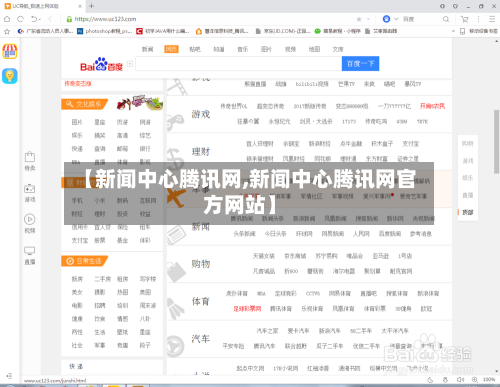Click the speaker mute icon in status bar
The image size is (500, 387).
tap(460, 380)
